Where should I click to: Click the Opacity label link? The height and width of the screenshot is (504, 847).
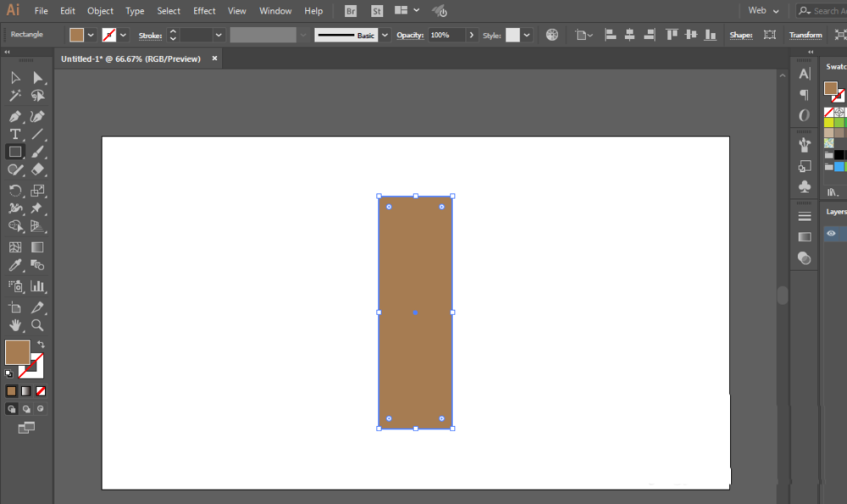point(410,35)
